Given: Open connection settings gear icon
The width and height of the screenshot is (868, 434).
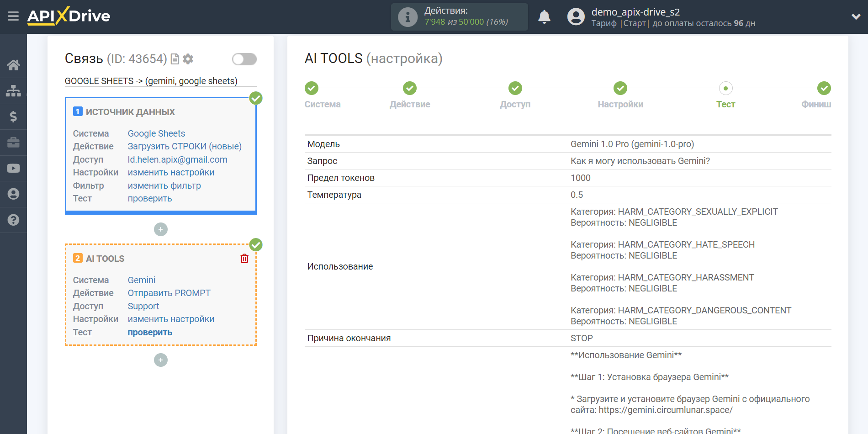Looking at the screenshot, I should coord(188,59).
